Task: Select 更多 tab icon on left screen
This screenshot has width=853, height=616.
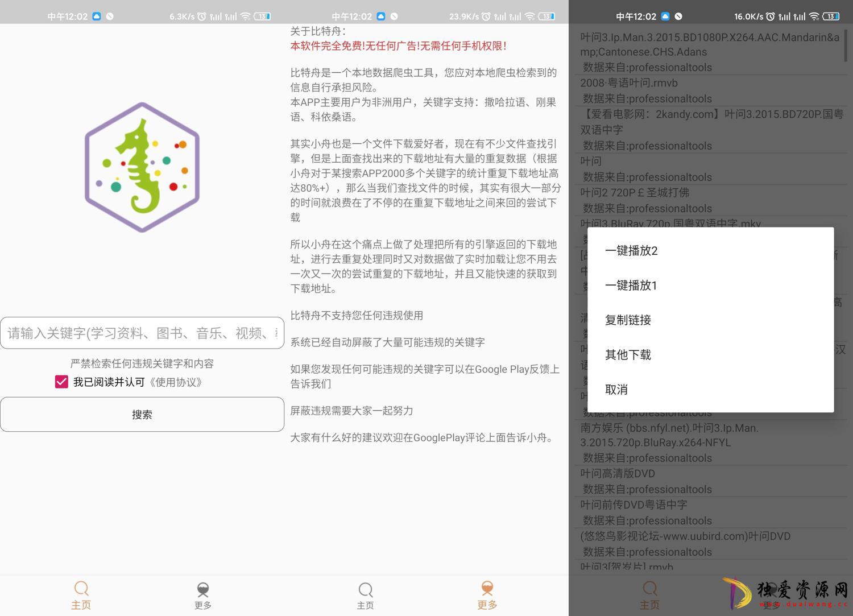Action: tap(203, 595)
